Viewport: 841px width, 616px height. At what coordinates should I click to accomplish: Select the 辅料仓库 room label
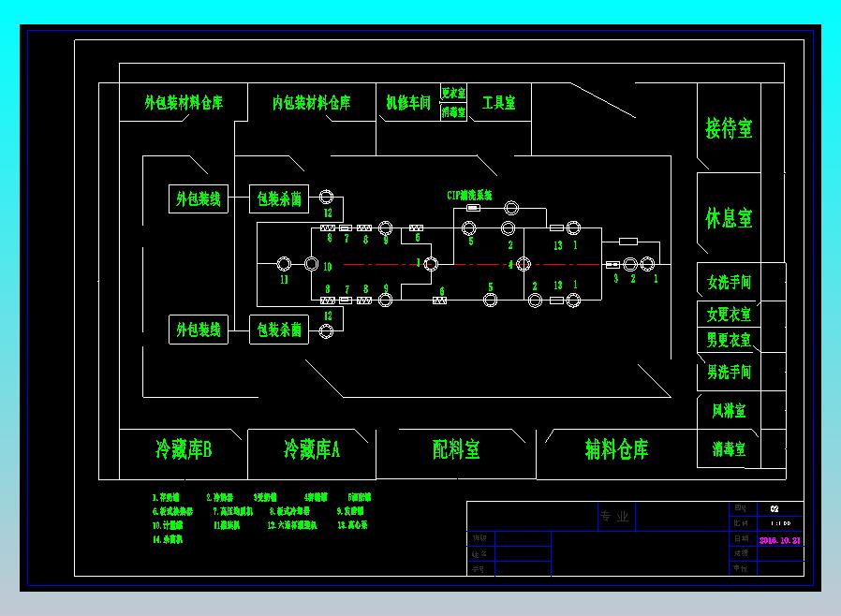[x=616, y=449]
